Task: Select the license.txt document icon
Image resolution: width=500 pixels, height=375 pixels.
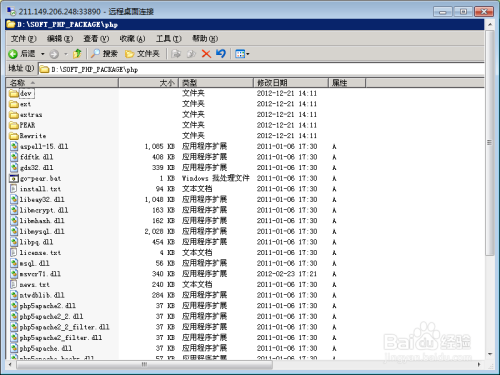Action: point(14,252)
